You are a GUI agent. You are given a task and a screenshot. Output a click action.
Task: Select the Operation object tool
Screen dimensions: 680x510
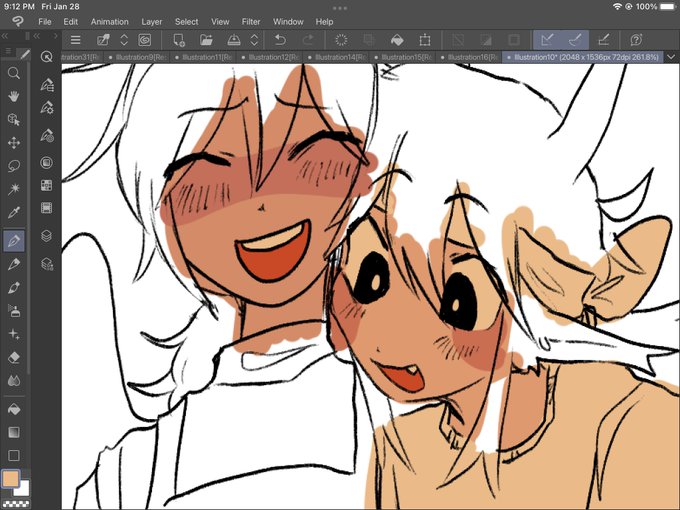14,120
